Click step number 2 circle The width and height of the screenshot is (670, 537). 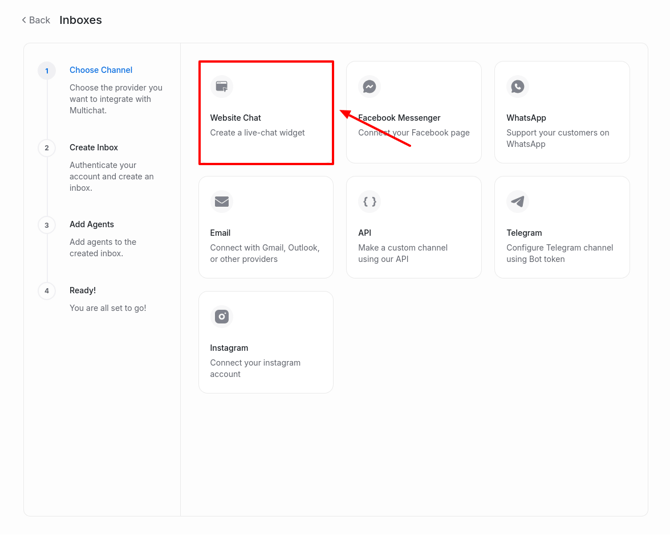tap(47, 148)
